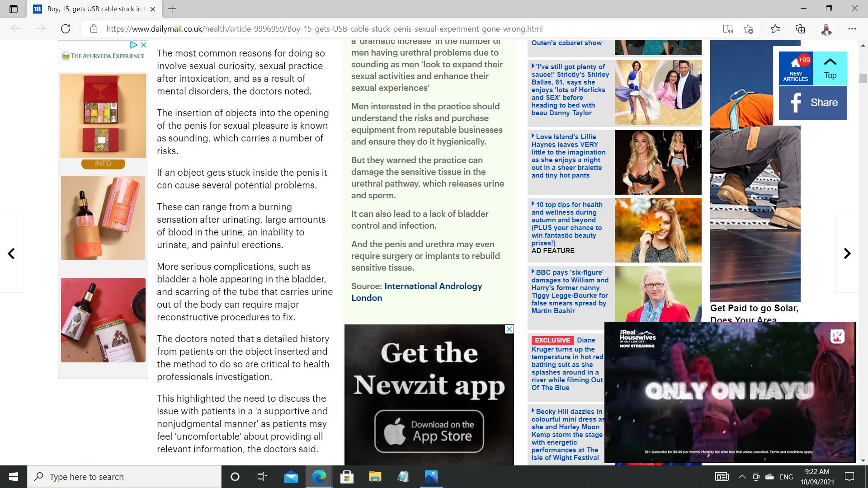
Task: Close the Ayurveda Experience ad
Action: 143,45
